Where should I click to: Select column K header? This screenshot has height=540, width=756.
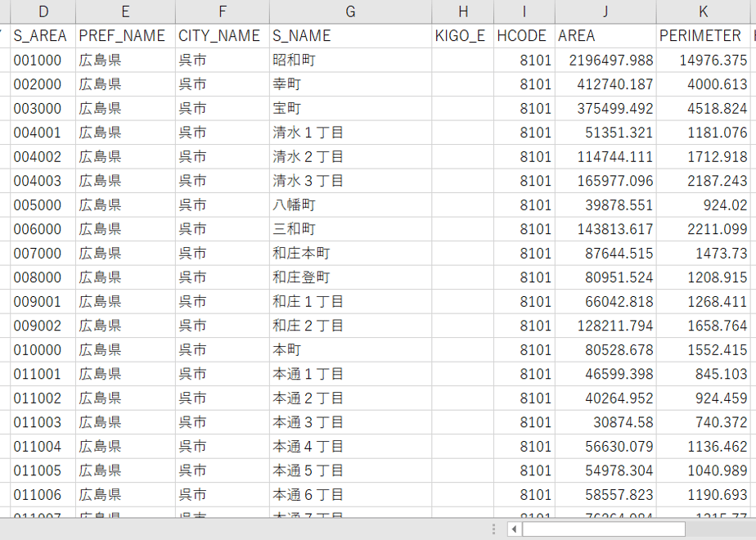[704, 11]
